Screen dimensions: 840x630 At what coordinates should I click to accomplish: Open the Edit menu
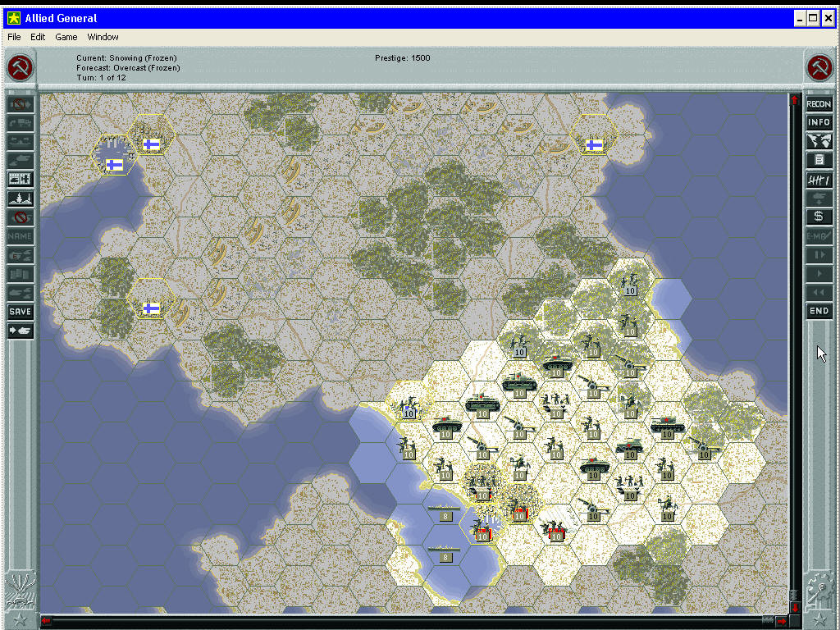(38, 37)
